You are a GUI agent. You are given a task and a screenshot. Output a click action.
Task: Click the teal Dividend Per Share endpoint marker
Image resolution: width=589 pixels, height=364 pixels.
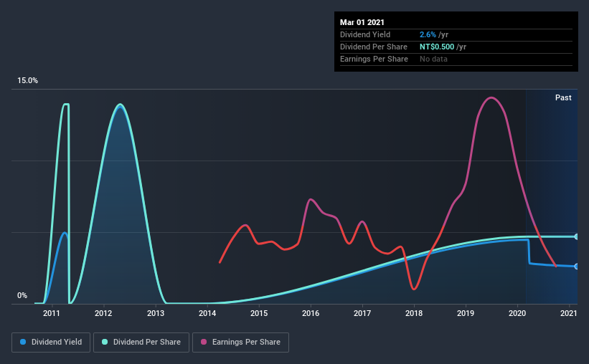576,236
